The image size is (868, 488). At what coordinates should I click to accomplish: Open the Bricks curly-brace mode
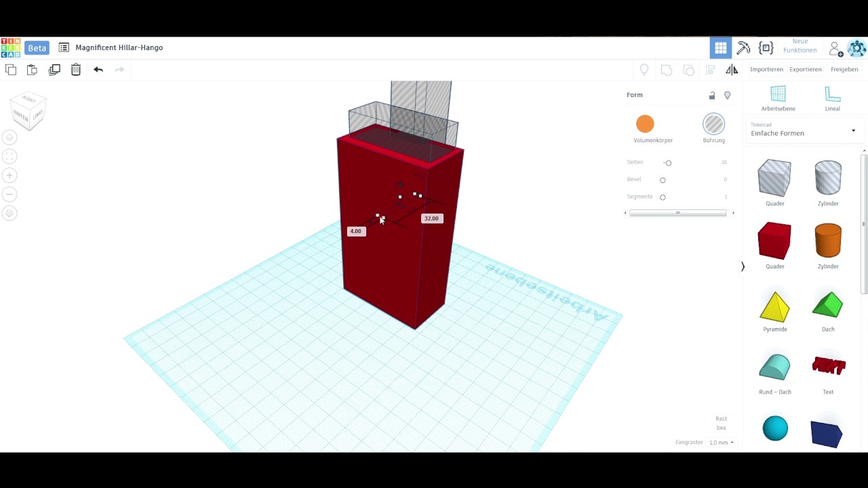point(766,48)
